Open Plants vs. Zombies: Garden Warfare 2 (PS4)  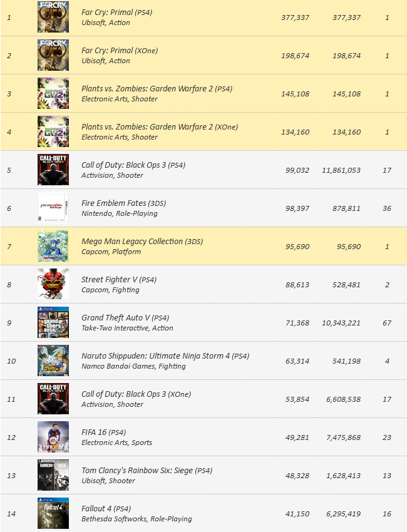coord(157,88)
